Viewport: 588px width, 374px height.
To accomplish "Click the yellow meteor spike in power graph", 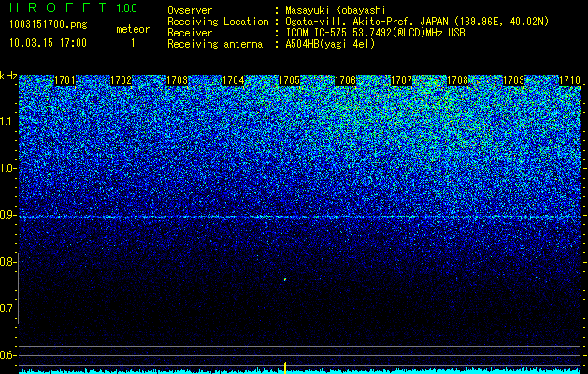I will click(285, 367).
